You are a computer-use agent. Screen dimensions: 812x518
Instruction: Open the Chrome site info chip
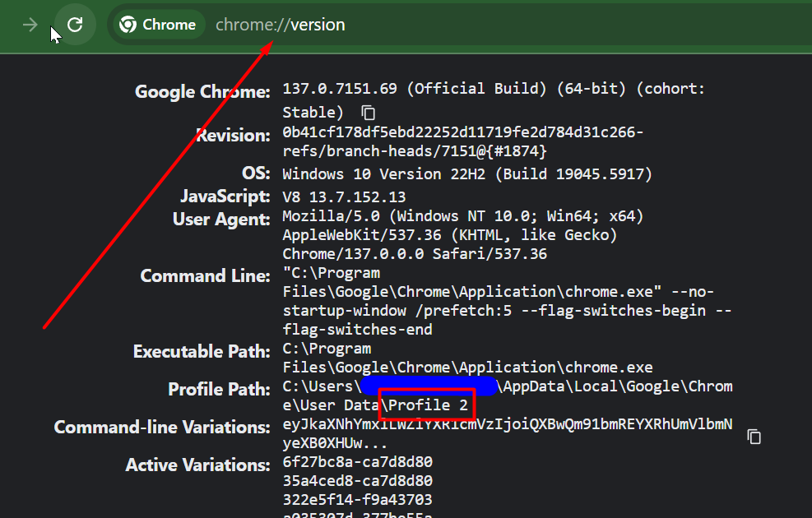(x=159, y=25)
